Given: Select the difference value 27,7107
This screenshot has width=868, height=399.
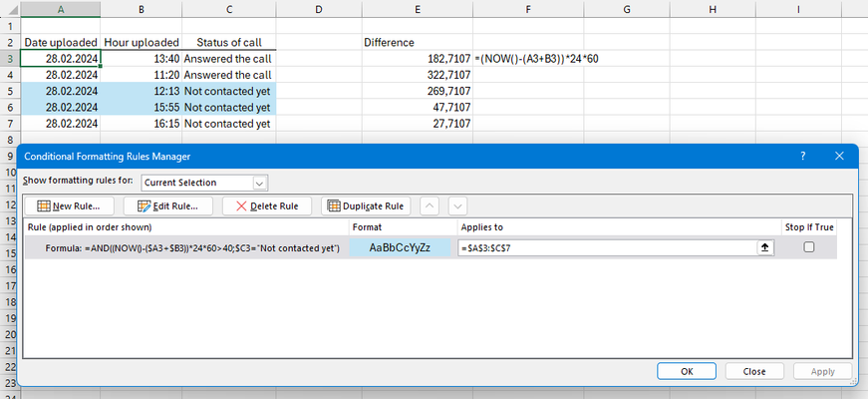Looking at the screenshot, I should click(418, 124).
